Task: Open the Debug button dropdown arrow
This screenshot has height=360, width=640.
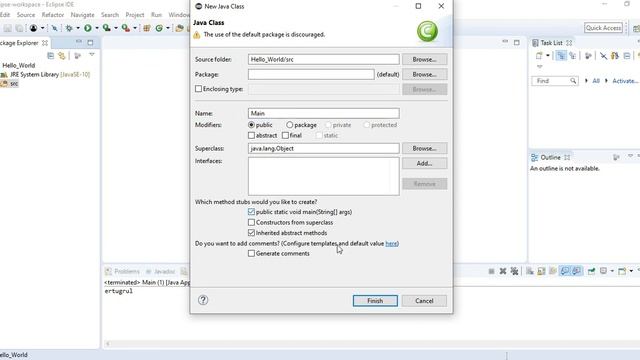Action: coord(78,28)
